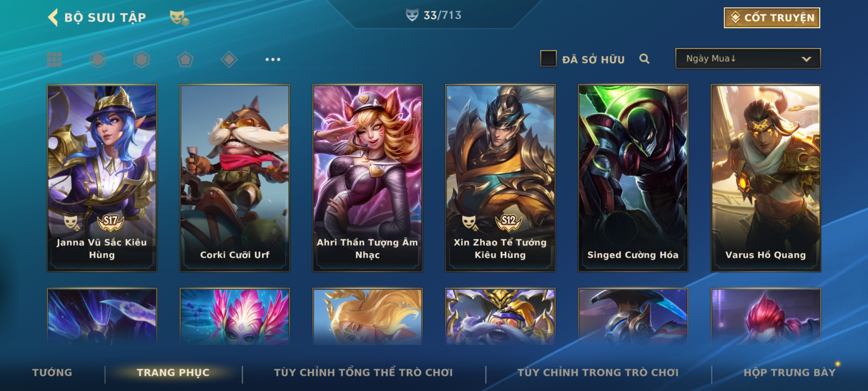Click the magnifier search icon

[x=644, y=59]
